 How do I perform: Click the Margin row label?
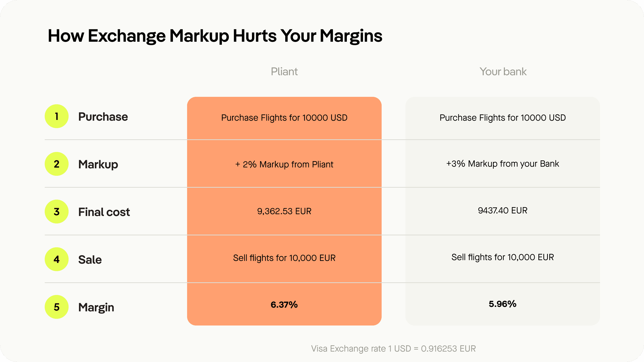tap(96, 307)
